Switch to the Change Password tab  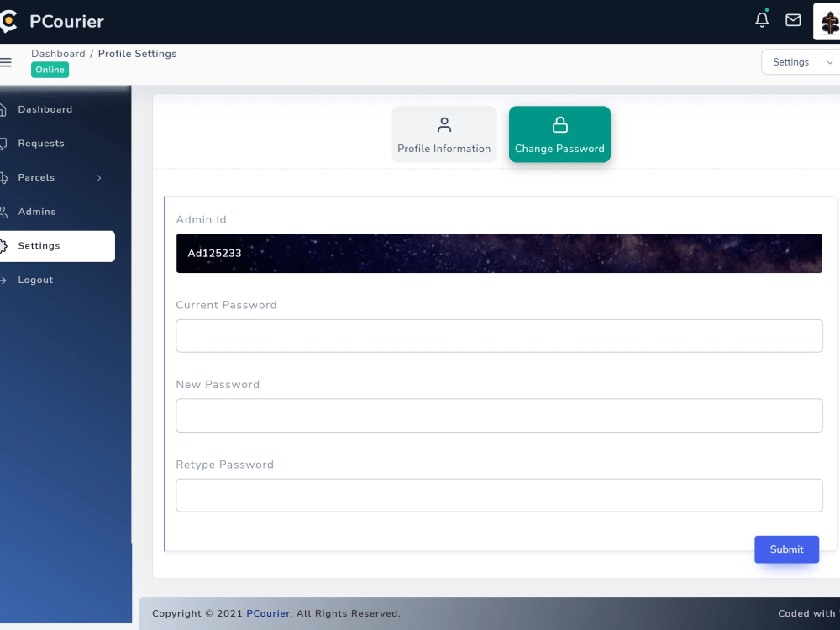[x=559, y=134]
